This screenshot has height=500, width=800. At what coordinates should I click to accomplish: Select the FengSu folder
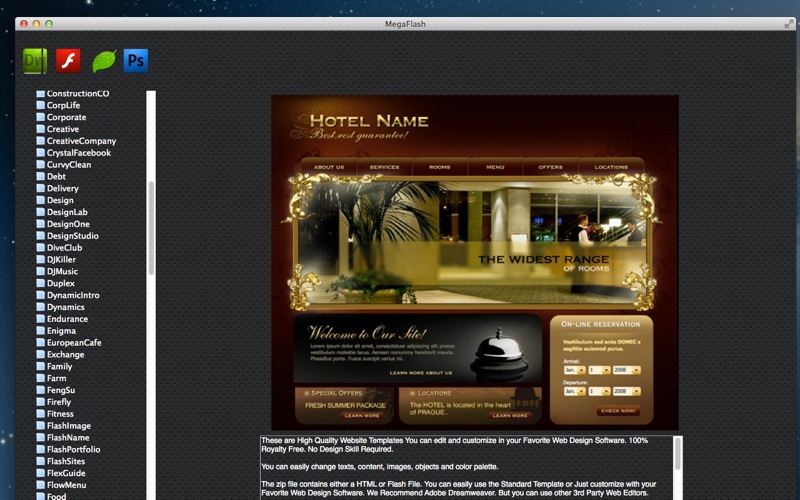[x=56, y=390]
